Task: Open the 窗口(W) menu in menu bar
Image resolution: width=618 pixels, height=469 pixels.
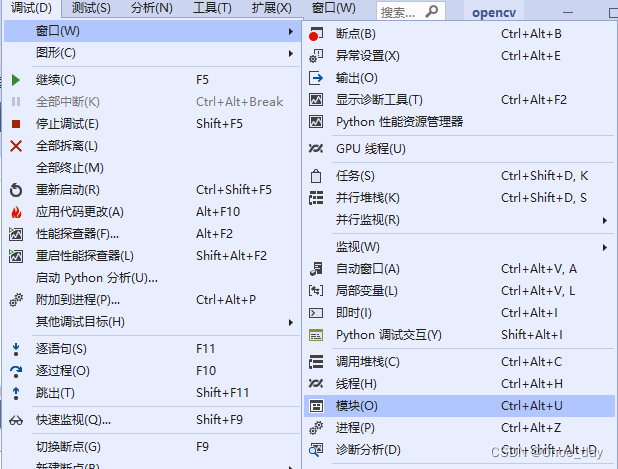Action: pos(334,8)
